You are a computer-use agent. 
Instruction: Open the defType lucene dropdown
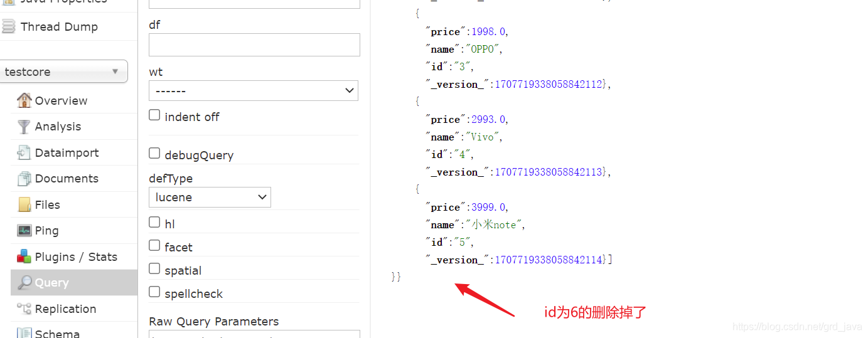point(210,197)
